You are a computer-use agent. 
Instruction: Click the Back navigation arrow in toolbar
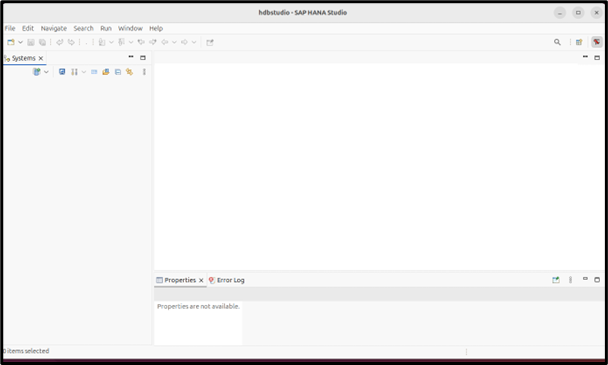[165, 42]
